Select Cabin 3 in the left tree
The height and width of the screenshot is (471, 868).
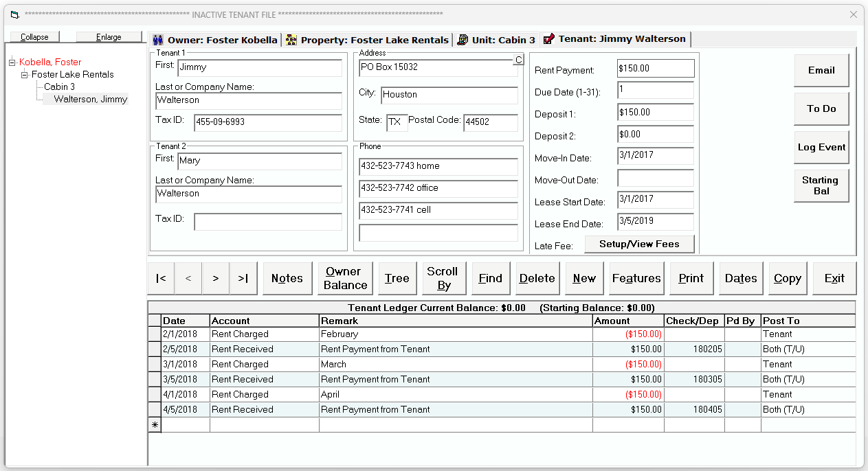[x=60, y=87]
